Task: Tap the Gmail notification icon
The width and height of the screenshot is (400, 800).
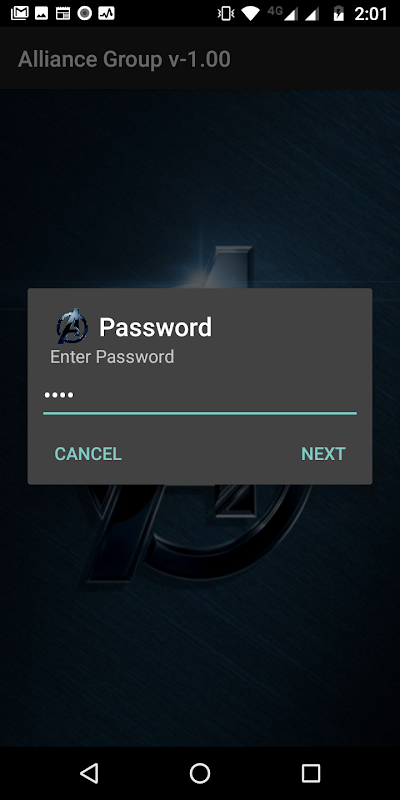Action: pos(19,13)
